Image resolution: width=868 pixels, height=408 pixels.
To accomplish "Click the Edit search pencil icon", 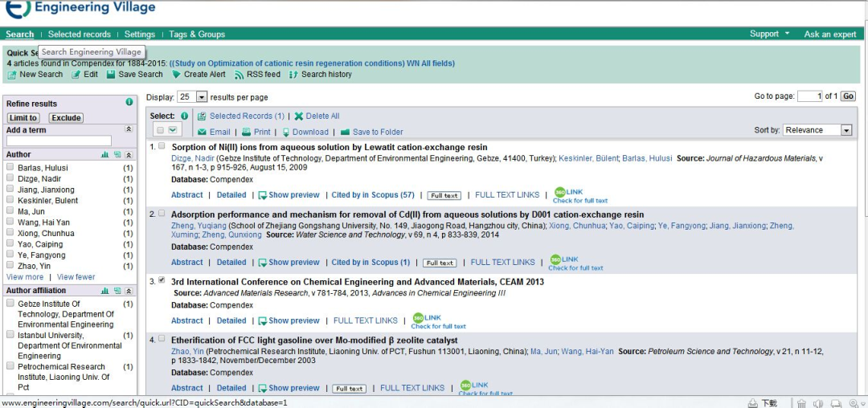I will click(76, 75).
